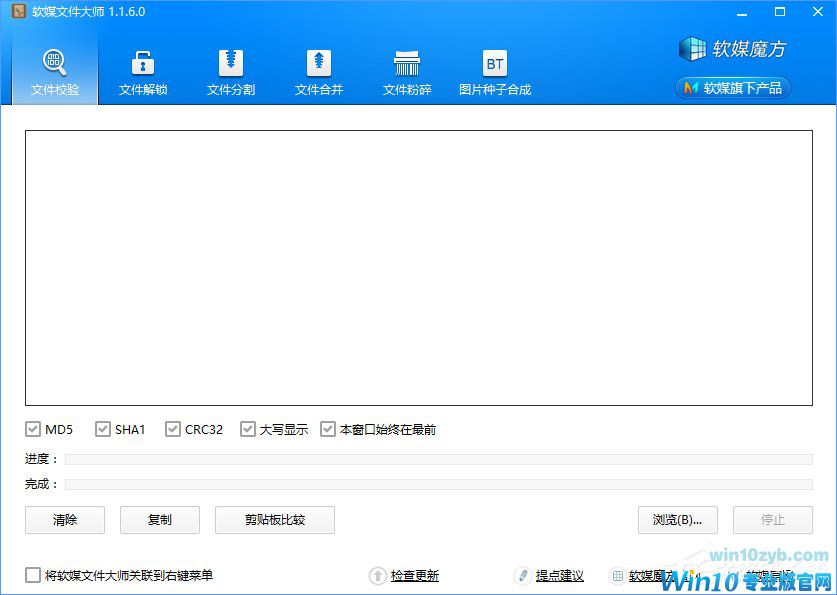Image resolution: width=837 pixels, height=595 pixels.
Task: Uncheck 本窗口始终在最前 always-on-top option
Action: 328,428
